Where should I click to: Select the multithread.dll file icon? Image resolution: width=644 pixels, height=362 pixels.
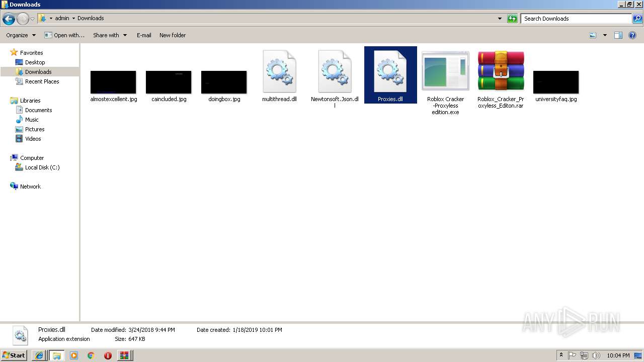coord(279,72)
